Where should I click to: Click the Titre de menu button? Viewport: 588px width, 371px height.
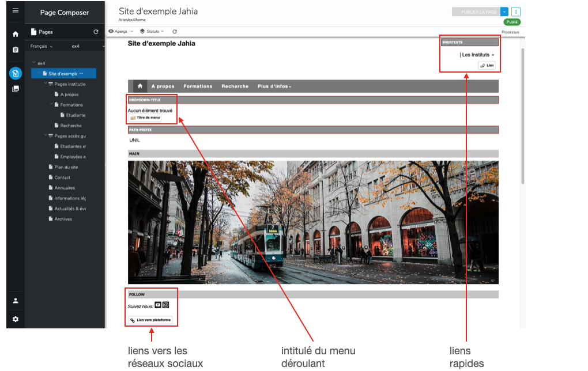coord(145,118)
